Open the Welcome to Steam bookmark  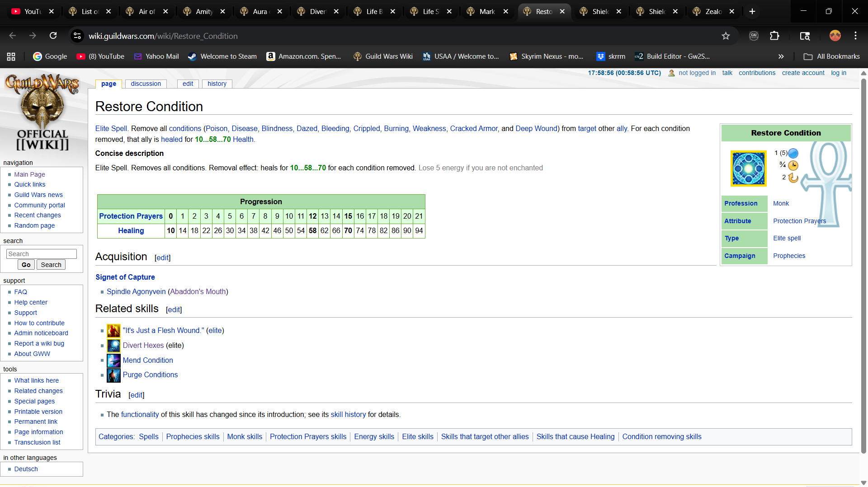tap(222, 56)
